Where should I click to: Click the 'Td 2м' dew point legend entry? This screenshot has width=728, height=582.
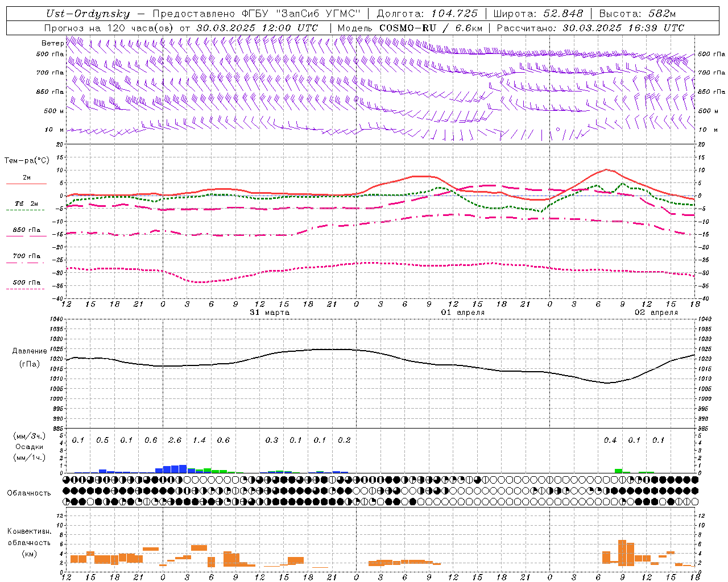[x=27, y=203]
